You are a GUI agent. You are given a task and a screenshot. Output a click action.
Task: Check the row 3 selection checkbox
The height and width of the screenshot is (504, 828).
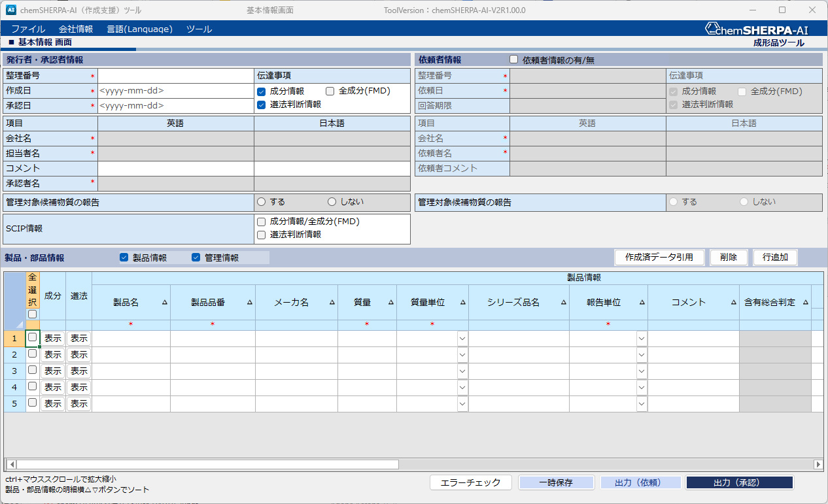[33, 370]
